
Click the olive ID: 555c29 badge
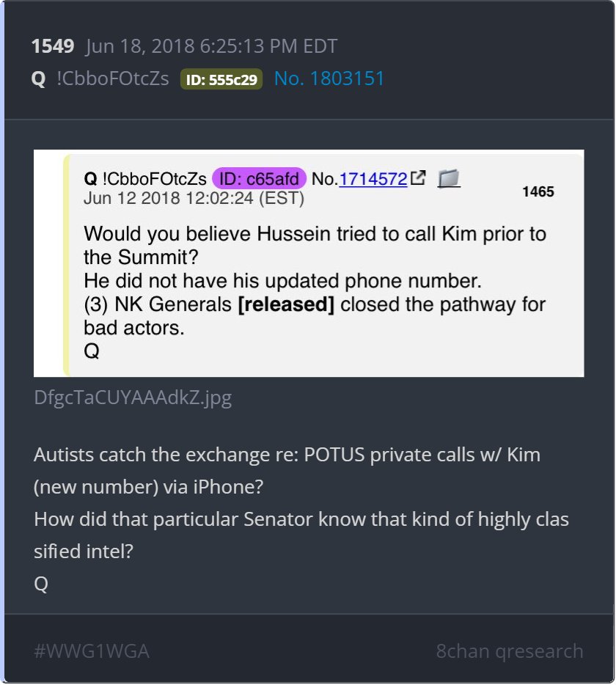pyautogui.click(x=221, y=79)
